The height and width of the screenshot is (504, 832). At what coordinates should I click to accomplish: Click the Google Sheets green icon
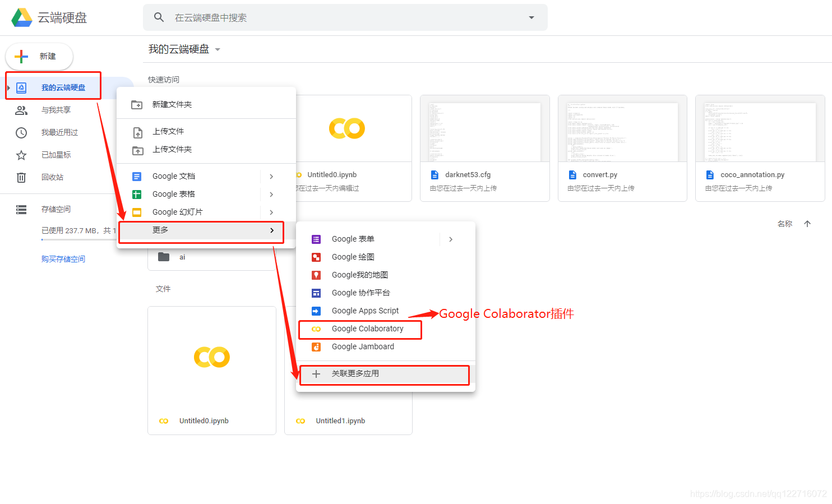click(137, 195)
